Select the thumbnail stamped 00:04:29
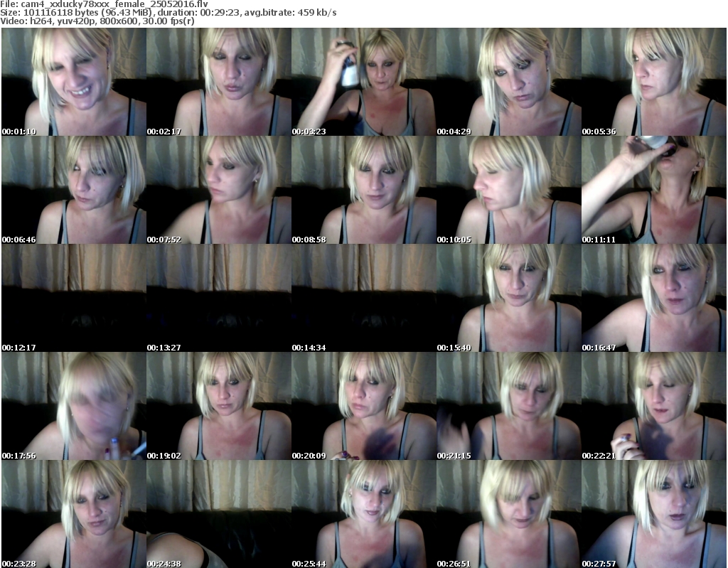This screenshot has height=568, width=728. tap(509, 82)
